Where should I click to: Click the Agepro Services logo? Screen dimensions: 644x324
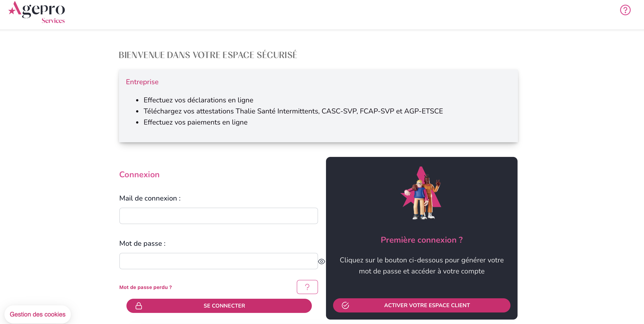point(37,12)
